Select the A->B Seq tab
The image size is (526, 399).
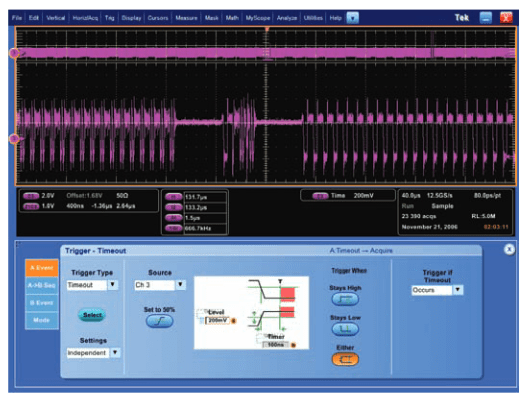[42, 285]
